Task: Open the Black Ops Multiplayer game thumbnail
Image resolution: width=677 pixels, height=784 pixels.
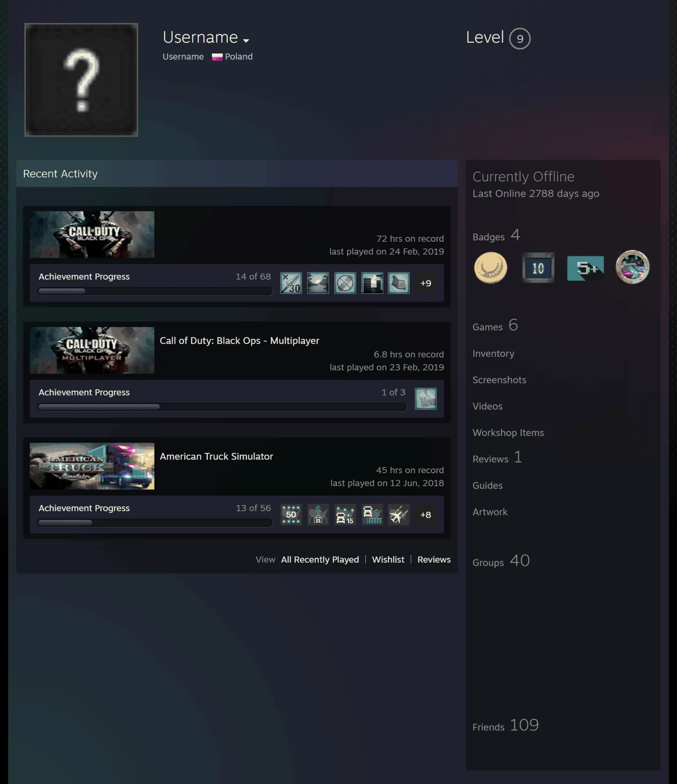Action: (92, 350)
